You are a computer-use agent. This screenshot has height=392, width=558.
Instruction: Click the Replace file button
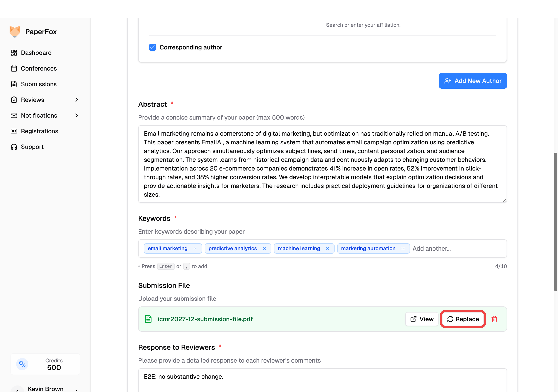(463, 319)
